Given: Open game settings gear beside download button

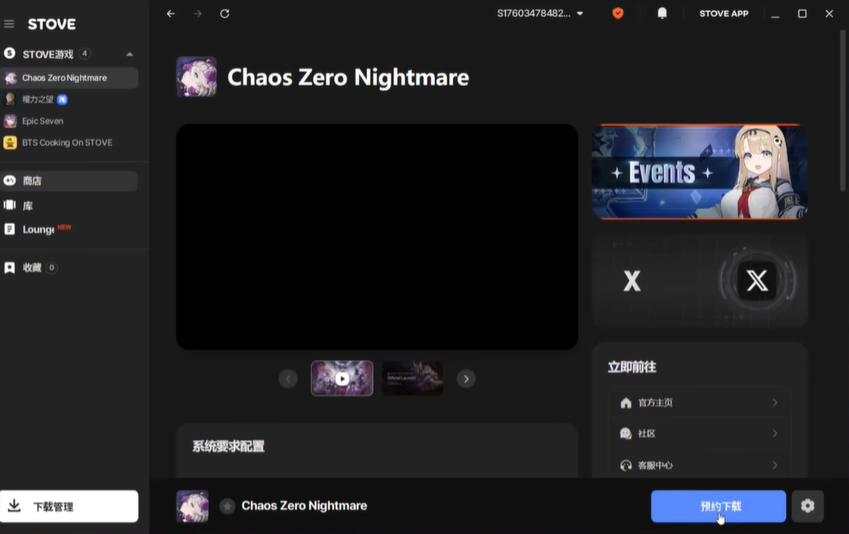Looking at the screenshot, I should point(807,506).
